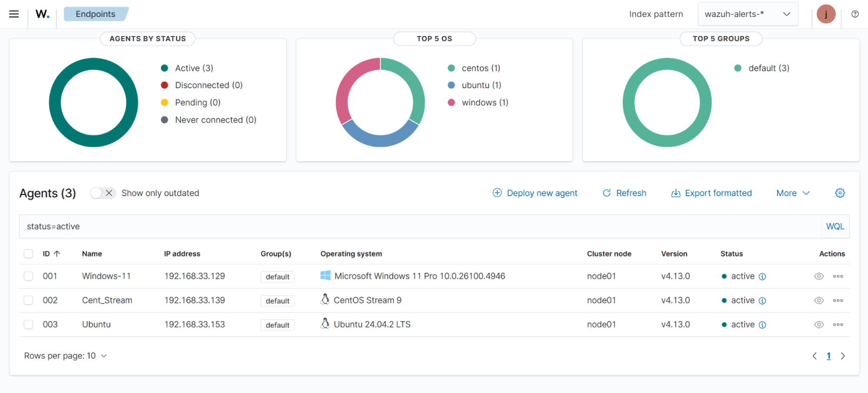Open the Index pattern dropdown
Viewport: 868px width, 393px height.
tap(747, 14)
